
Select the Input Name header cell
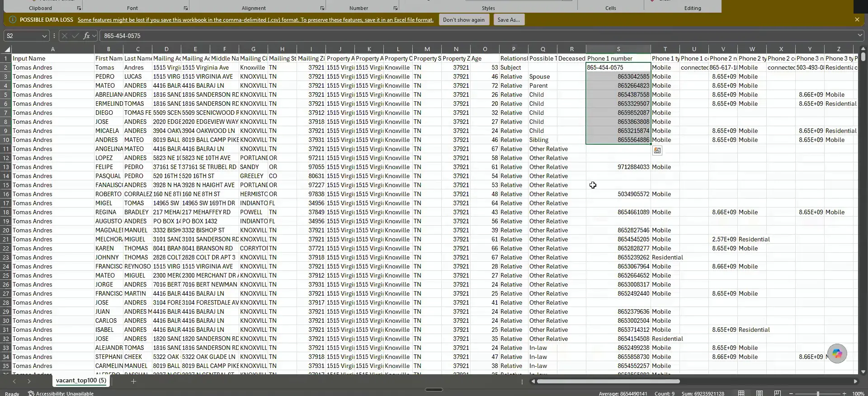coord(53,58)
